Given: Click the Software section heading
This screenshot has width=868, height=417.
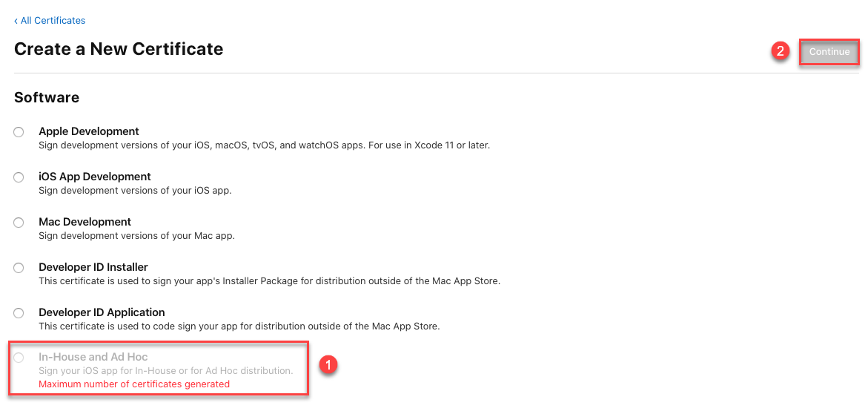Looking at the screenshot, I should pos(47,98).
